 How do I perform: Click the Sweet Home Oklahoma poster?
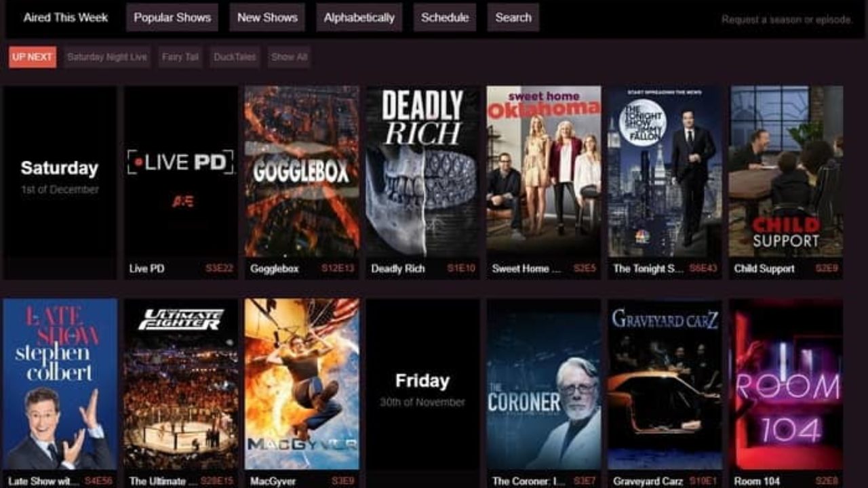point(544,171)
